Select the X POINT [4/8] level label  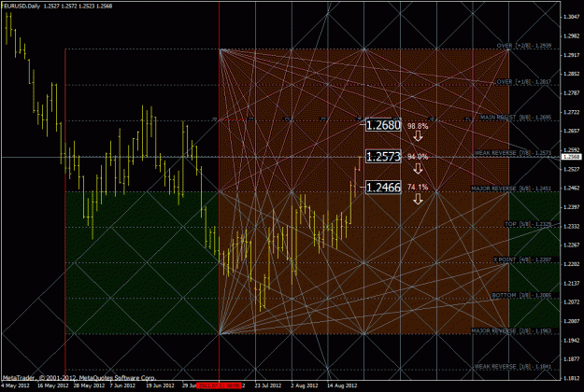522,259
